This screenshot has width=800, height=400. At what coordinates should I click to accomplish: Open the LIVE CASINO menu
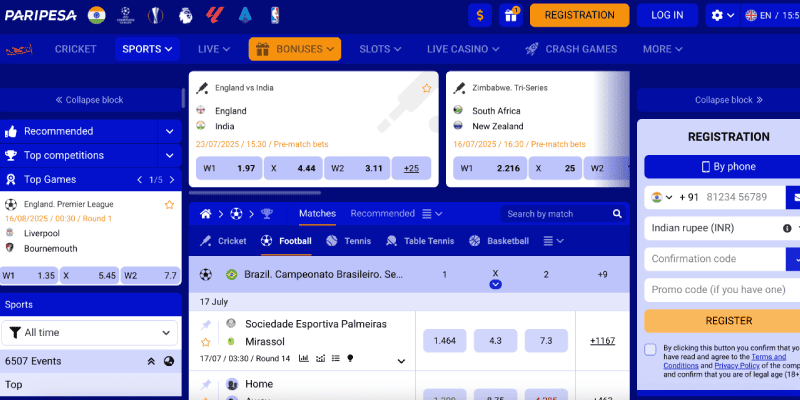click(463, 49)
